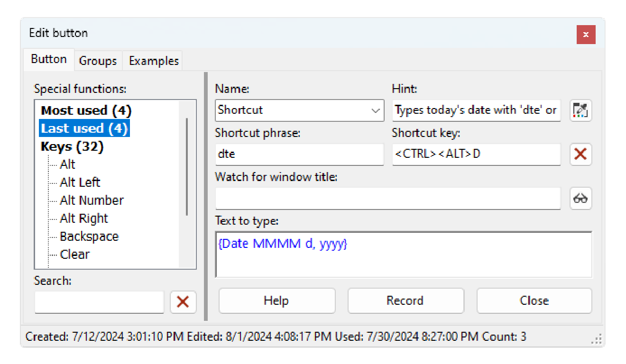Click the Record button
The height and width of the screenshot is (364, 626).
(405, 301)
